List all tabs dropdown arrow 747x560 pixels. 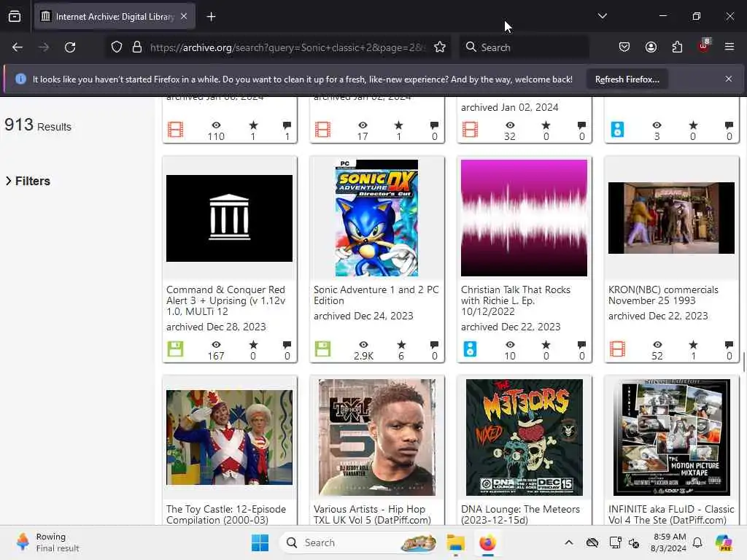[x=602, y=16]
